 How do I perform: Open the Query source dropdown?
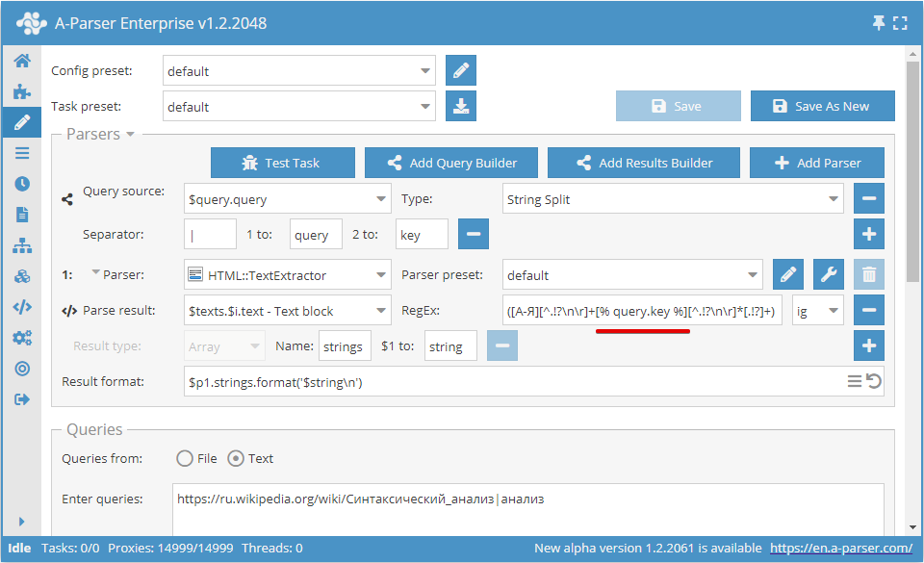[x=289, y=198]
